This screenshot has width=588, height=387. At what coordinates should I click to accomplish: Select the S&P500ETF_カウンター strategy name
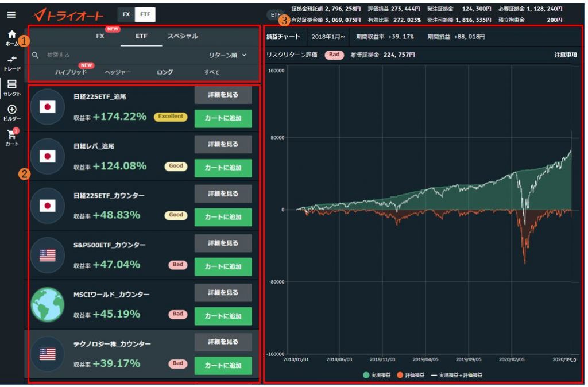coord(110,245)
